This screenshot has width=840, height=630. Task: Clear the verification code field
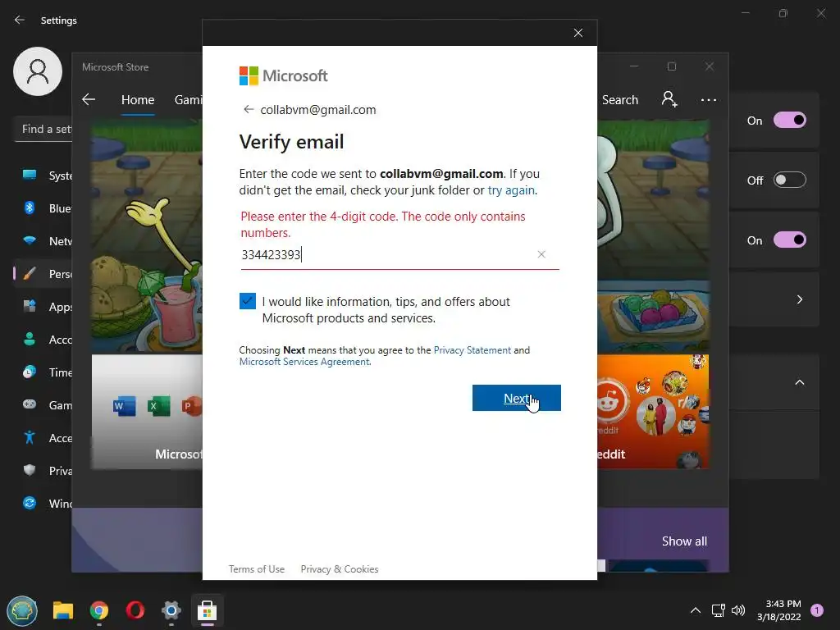[x=541, y=254]
